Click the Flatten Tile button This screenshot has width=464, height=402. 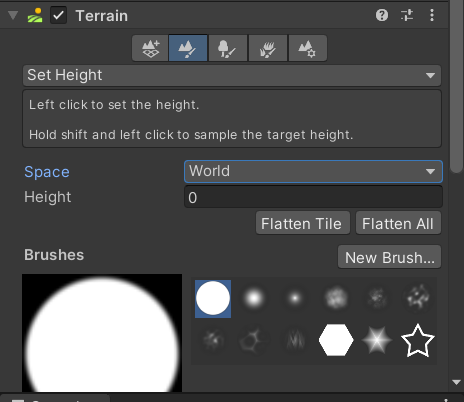click(x=303, y=223)
